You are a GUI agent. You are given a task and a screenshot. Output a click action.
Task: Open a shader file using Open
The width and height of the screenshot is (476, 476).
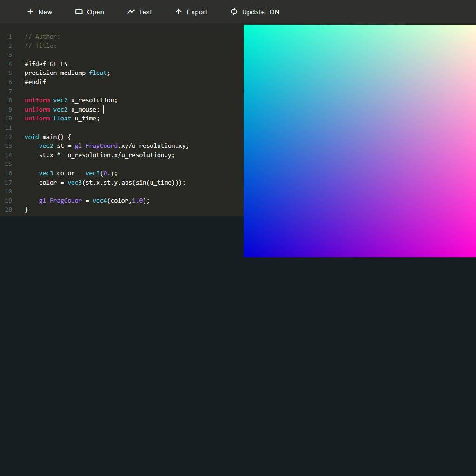89,12
